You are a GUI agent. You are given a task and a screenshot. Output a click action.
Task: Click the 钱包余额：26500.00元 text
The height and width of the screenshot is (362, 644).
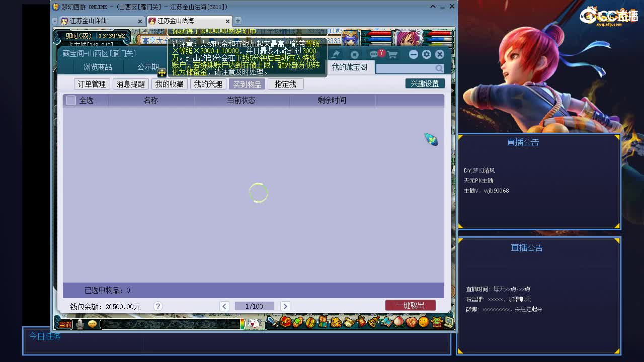click(105, 307)
